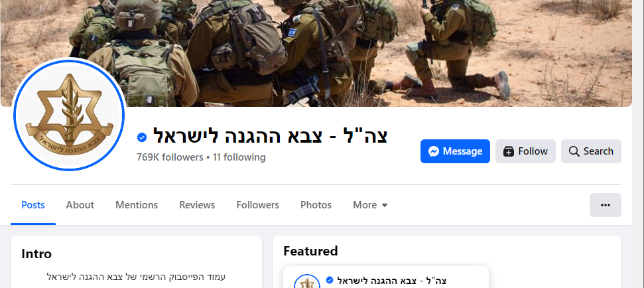Open the Followers tab
This screenshot has height=288, width=644.
point(257,205)
